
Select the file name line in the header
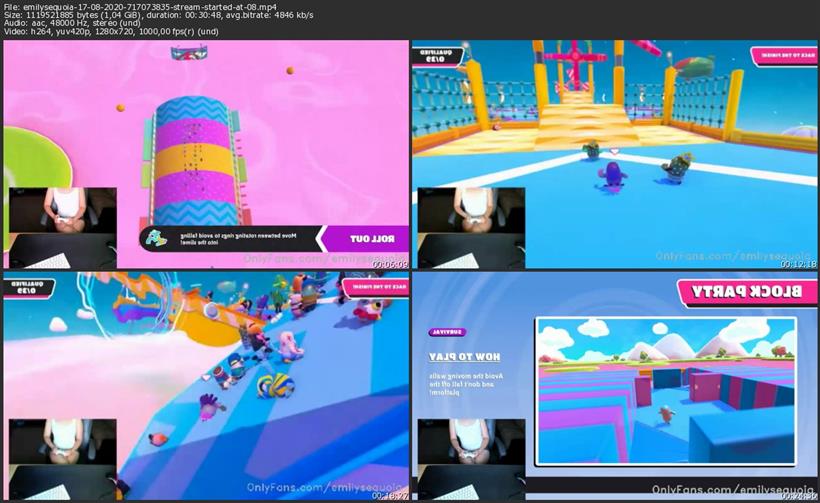click(145, 6)
